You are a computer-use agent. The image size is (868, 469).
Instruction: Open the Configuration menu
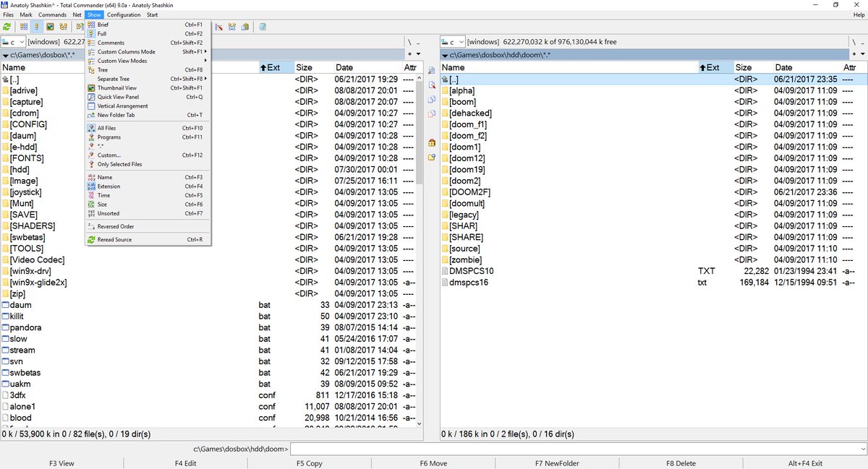pyautogui.click(x=124, y=14)
